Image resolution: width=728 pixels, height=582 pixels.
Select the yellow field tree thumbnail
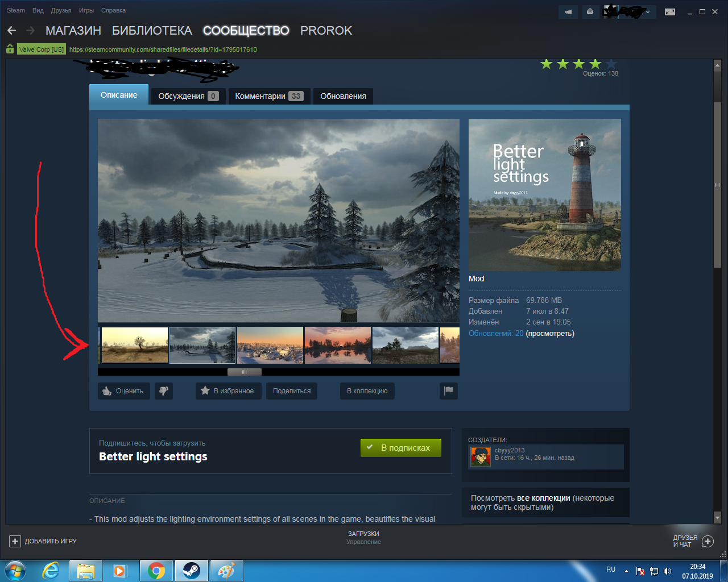[x=135, y=345]
